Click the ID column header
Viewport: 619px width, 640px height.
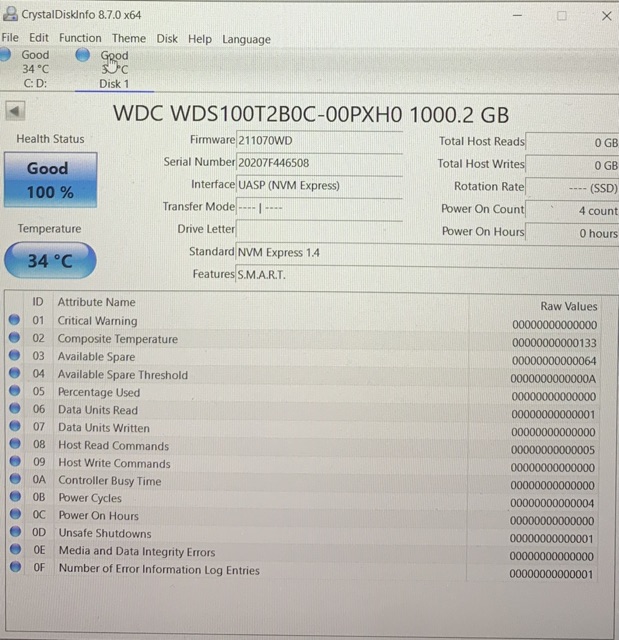38,302
